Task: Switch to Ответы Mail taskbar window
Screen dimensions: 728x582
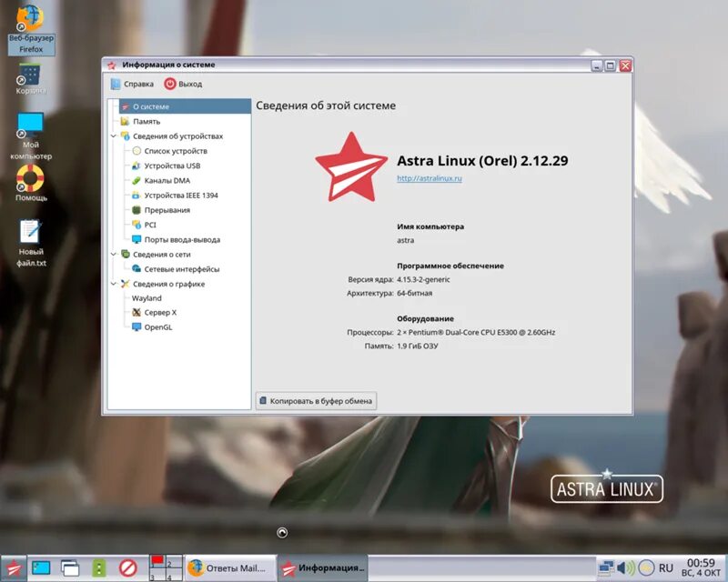Action: click(230, 568)
